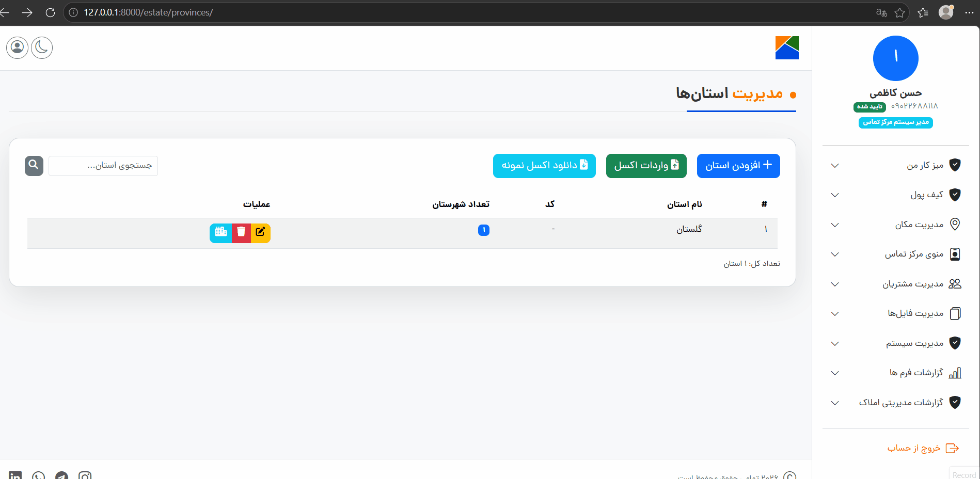980x479 pixels.
Task: Expand the گزارشات فرم ها chevron
Action: point(835,373)
